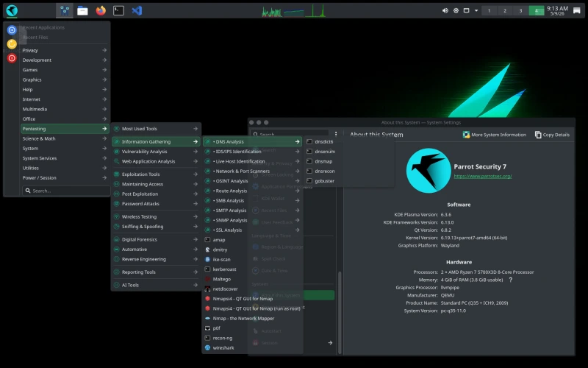
Task: Click the help question mark beside Memory
Action: tap(510, 280)
